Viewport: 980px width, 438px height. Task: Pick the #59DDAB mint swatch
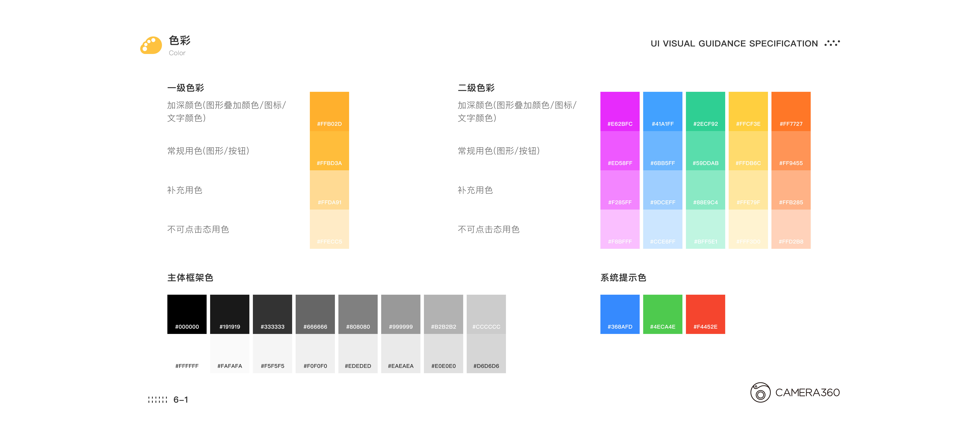tap(706, 150)
